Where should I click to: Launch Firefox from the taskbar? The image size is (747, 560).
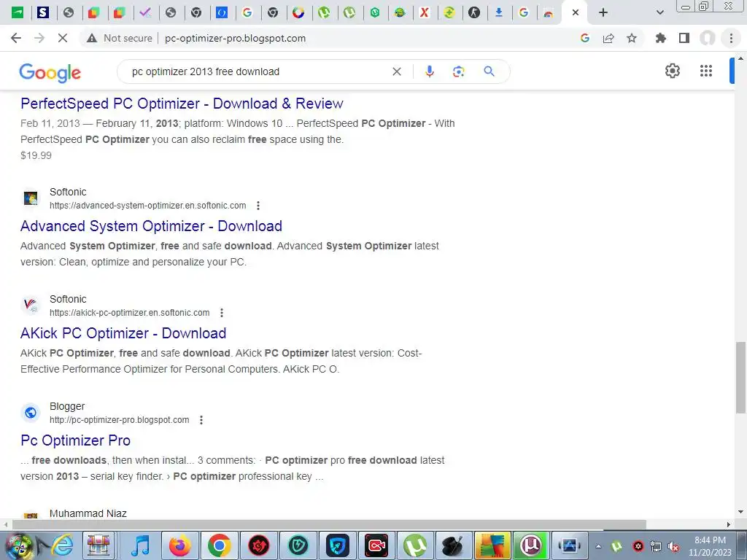(179, 545)
